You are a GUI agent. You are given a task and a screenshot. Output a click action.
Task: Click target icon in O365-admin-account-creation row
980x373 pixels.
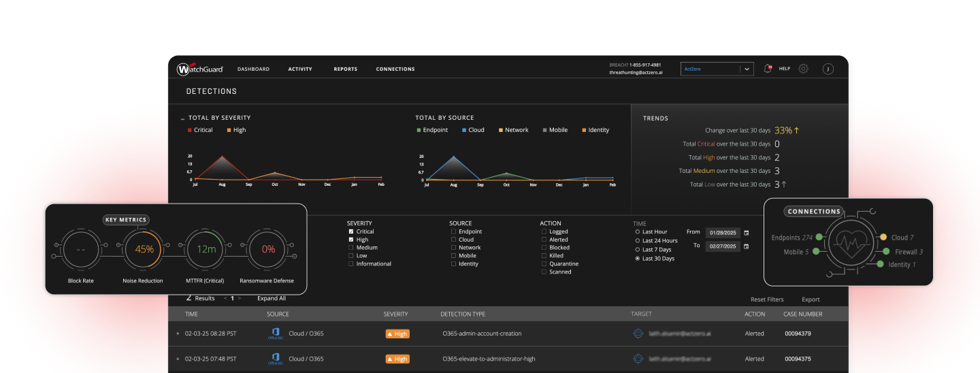[x=638, y=334]
